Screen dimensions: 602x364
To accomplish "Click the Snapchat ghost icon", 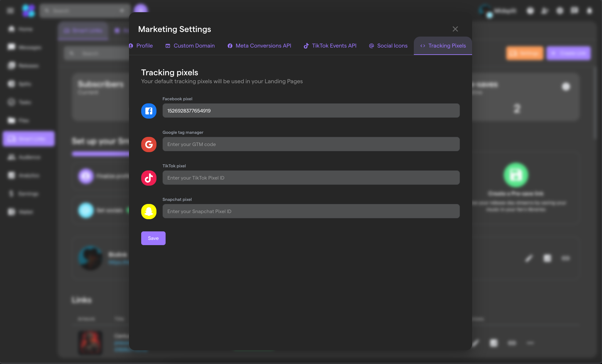I will (149, 212).
